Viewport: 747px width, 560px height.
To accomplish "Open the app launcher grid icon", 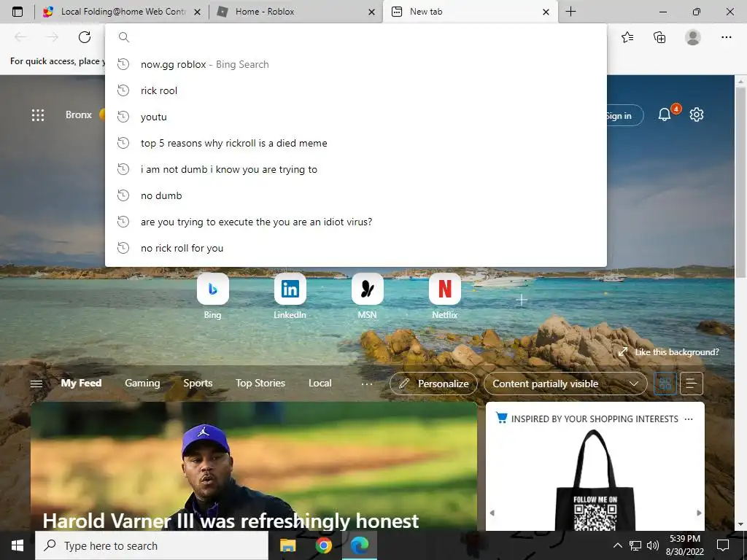I will point(38,115).
